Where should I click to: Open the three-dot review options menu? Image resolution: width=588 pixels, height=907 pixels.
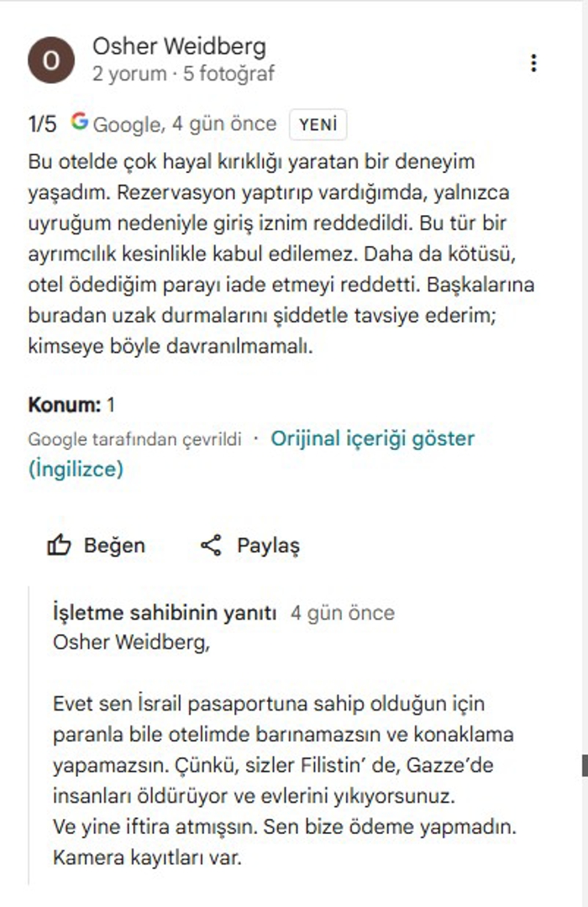coord(533,63)
